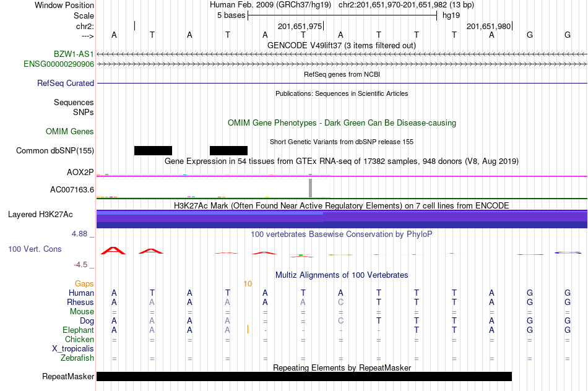Open the Common dbSNP(155) track label

click(54, 151)
